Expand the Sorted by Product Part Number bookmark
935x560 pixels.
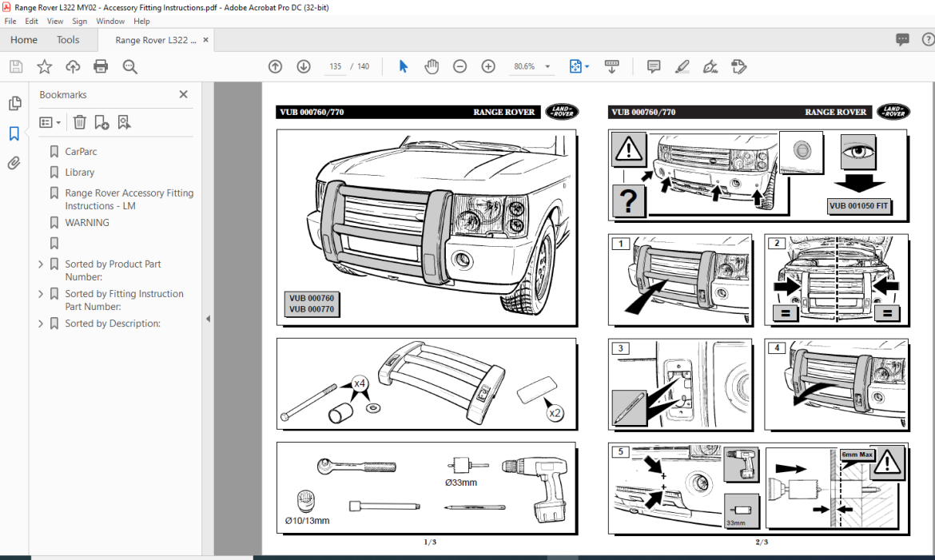pyautogui.click(x=40, y=264)
